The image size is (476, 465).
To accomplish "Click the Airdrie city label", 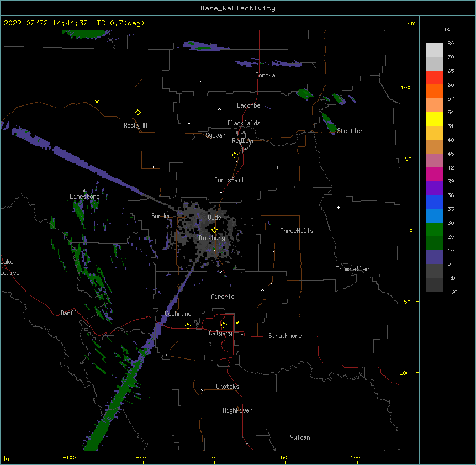I will [x=223, y=297].
